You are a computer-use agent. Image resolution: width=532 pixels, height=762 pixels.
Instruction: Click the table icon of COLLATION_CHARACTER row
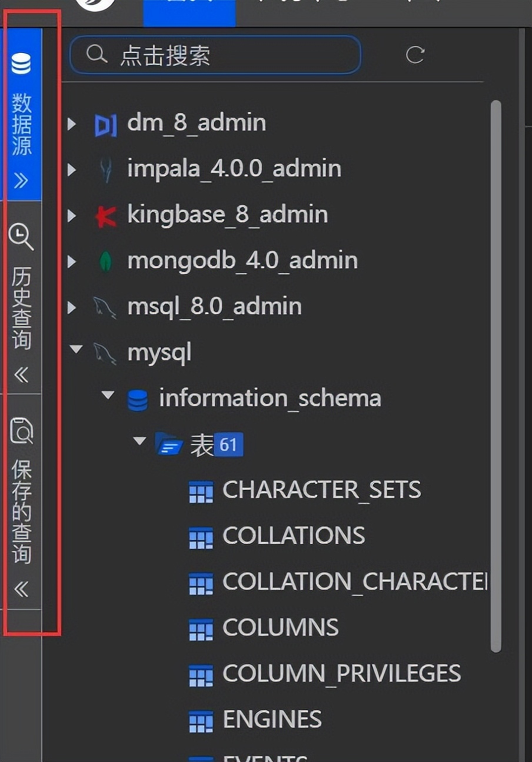[201, 584]
